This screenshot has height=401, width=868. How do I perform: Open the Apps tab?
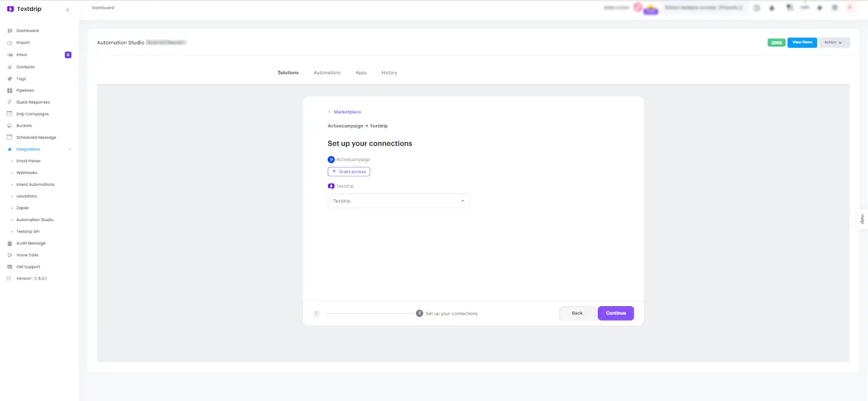coord(361,73)
